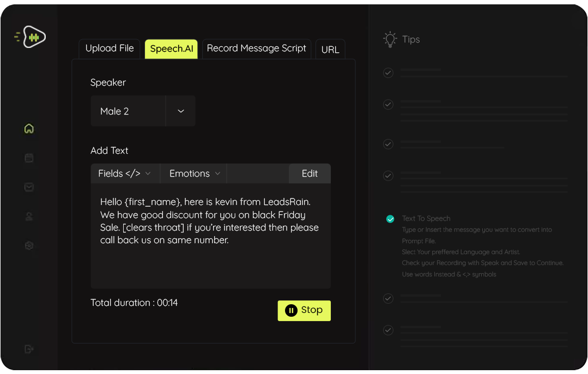Toggle the tip checkmark just below Text To Speech
Image resolution: width=588 pixels, height=374 pixels.
pyautogui.click(x=388, y=299)
